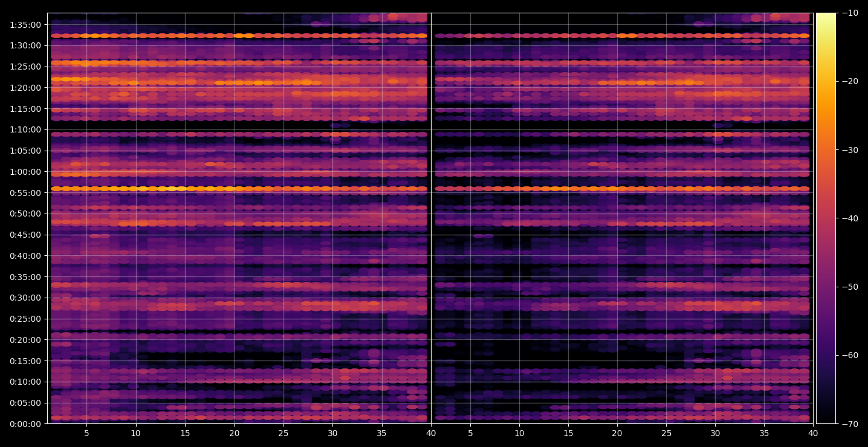Select the 0:30:00 y-axis label
The height and width of the screenshot is (447, 868).
(25, 298)
